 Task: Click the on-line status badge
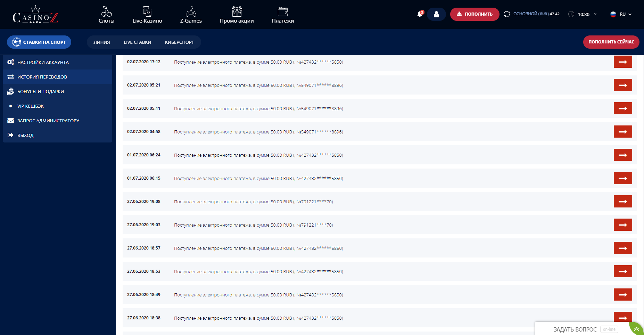(609, 329)
